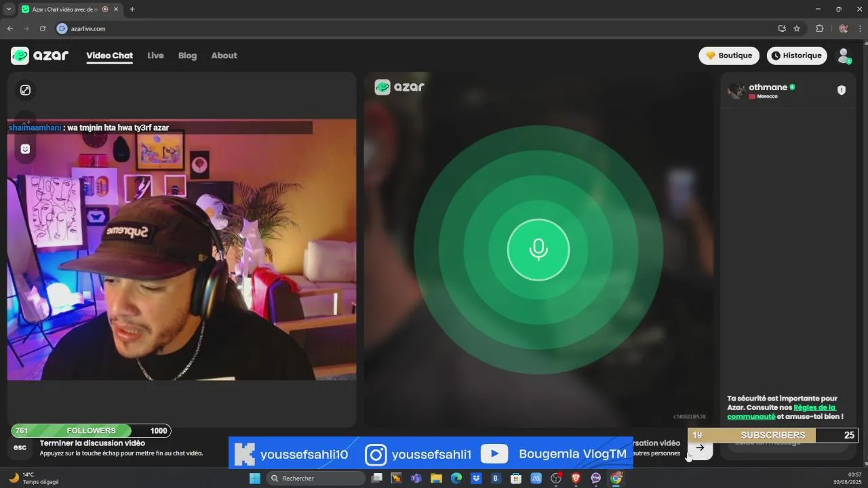Click the Chrome profile avatar
868x488 pixels.
(x=844, y=28)
